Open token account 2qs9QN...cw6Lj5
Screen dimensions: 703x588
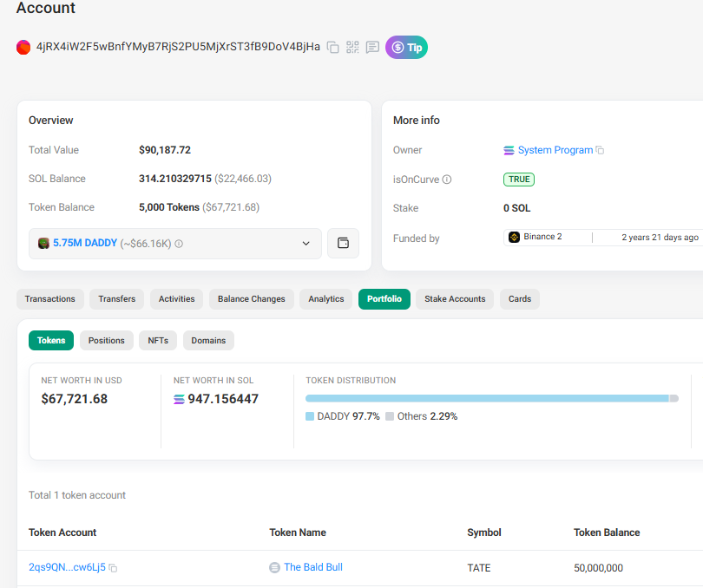(x=67, y=567)
